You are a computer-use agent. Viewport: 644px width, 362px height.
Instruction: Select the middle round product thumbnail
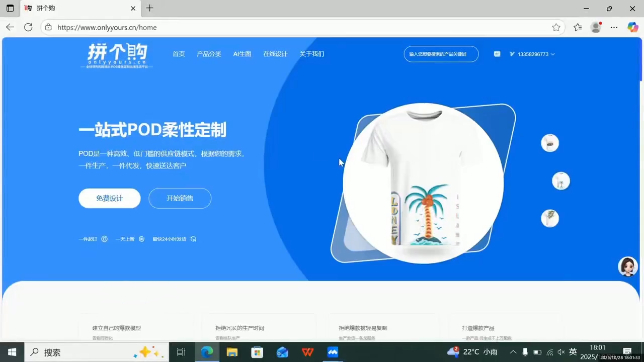561,181
